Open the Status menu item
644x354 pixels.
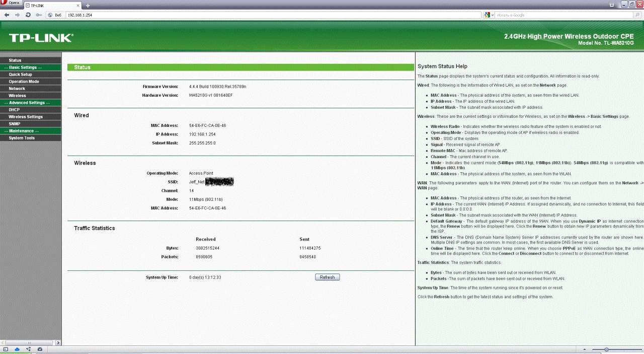[x=15, y=60]
